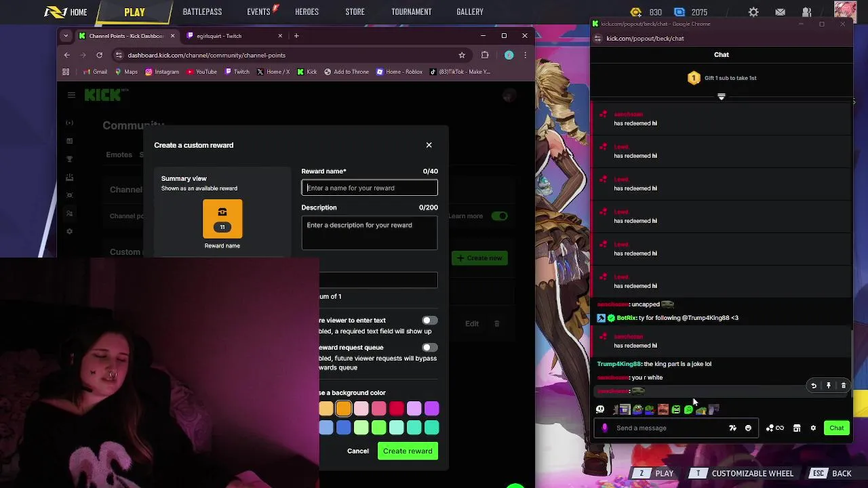Open the chat shop storefront icon
The width and height of the screenshot is (868, 488).
coord(797,428)
